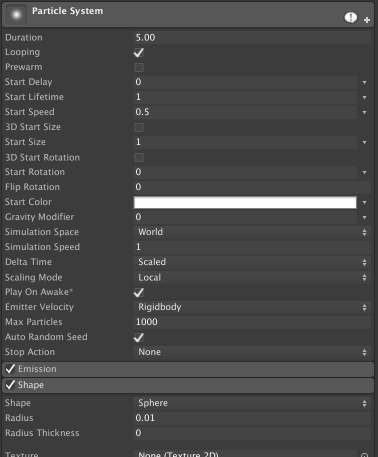Viewport: 378px width, 457px height.
Task: Open the Start Color white swatch
Action: point(245,202)
